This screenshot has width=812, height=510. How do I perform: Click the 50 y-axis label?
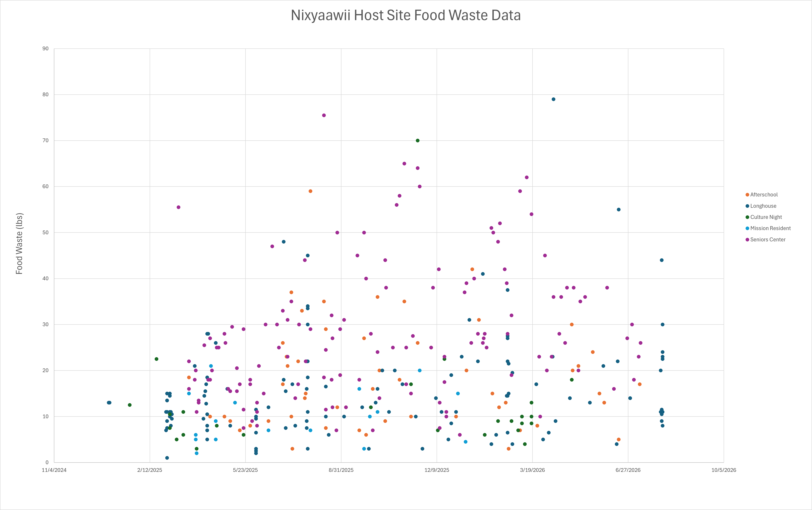coord(45,232)
